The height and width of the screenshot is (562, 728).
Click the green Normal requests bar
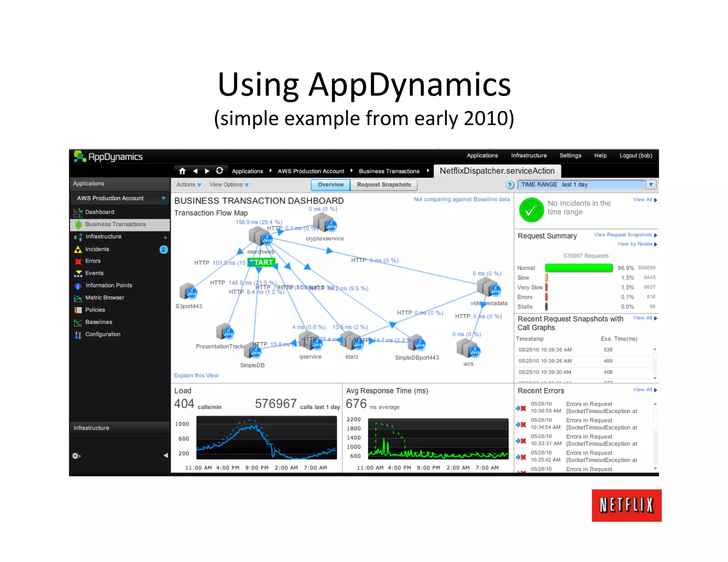pyautogui.click(x=579, y=268)
